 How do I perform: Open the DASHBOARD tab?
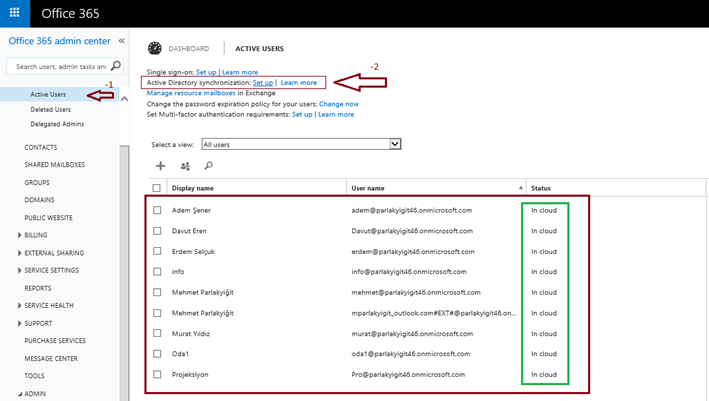[x=189, y=48]
